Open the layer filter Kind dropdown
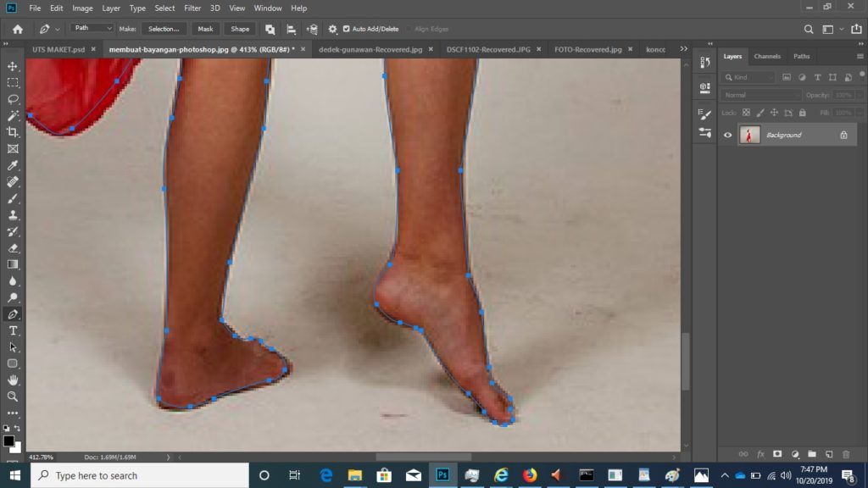 pos(749,77)
